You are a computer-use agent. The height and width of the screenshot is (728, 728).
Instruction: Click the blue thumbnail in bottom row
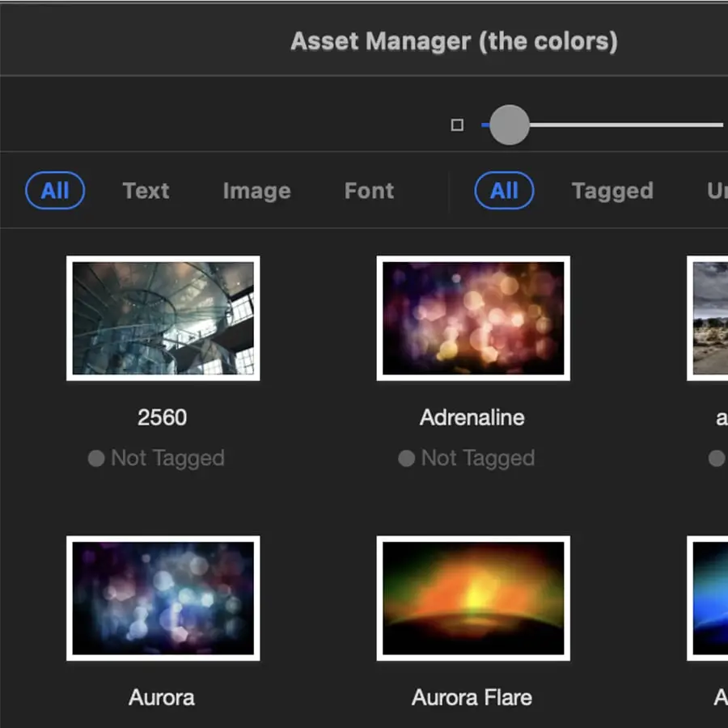(x=709, y=598)
